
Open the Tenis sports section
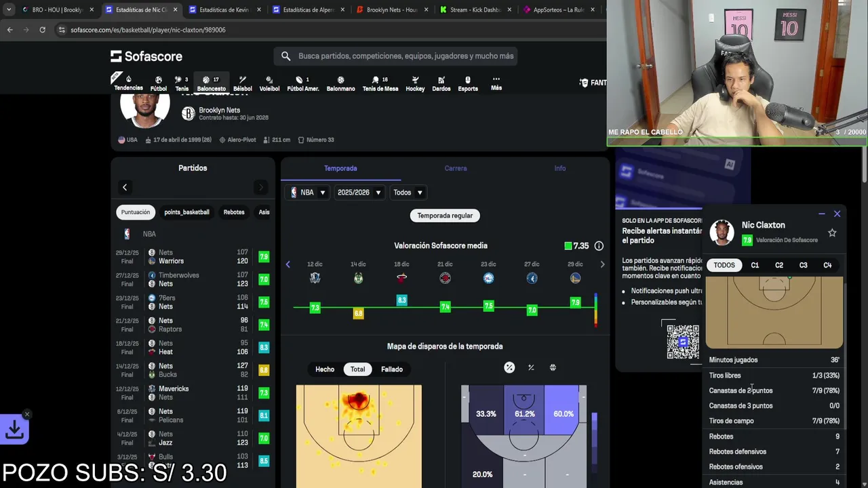click(182, 83)
